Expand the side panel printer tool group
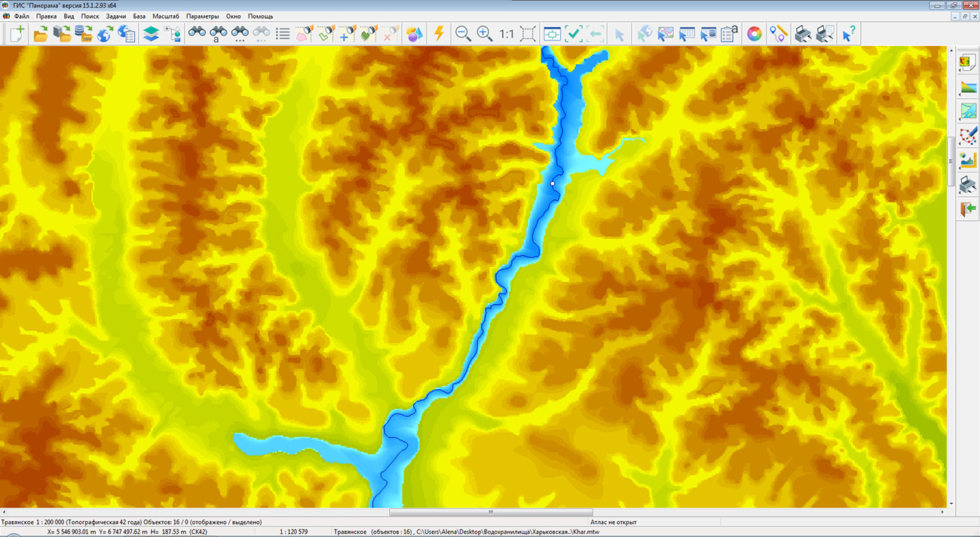The height and width of the screenshot is (537, 980). pyautogui.click(x=968, y=184)
